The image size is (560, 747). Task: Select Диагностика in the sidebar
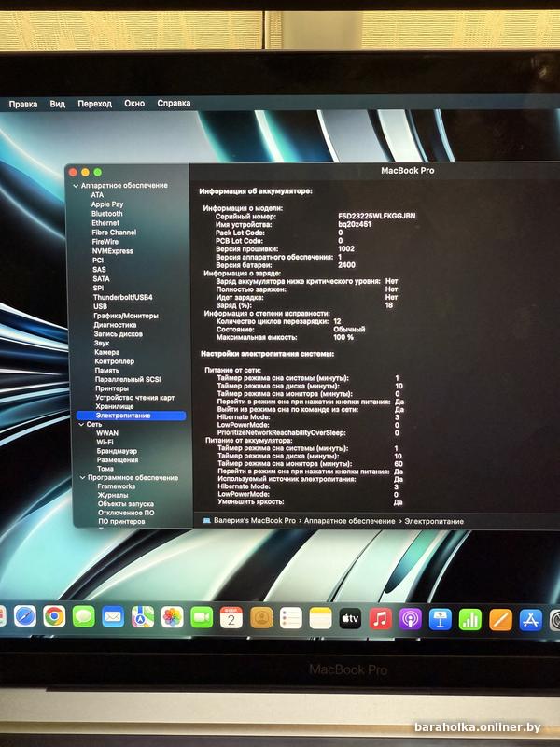tap(115, 325)
